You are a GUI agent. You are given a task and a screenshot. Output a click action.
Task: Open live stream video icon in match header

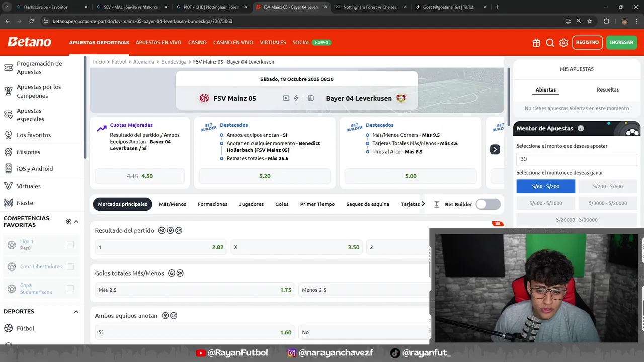click(286, 98)
